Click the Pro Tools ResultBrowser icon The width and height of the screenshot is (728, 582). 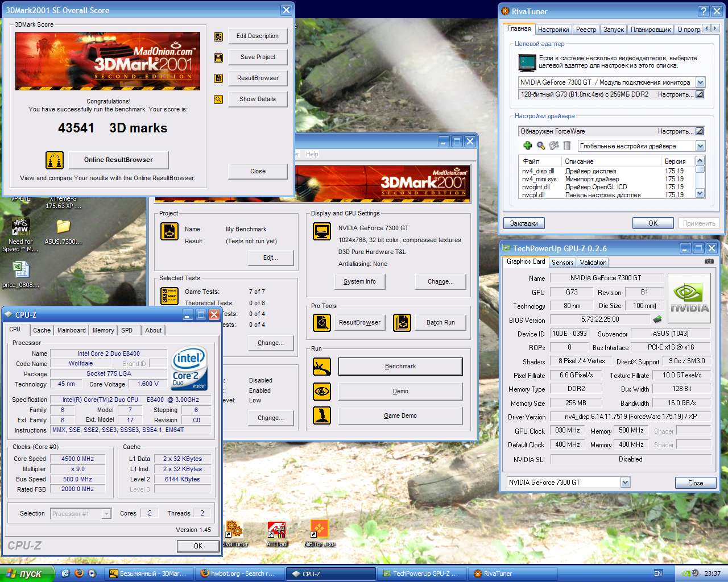coord(322,323)
